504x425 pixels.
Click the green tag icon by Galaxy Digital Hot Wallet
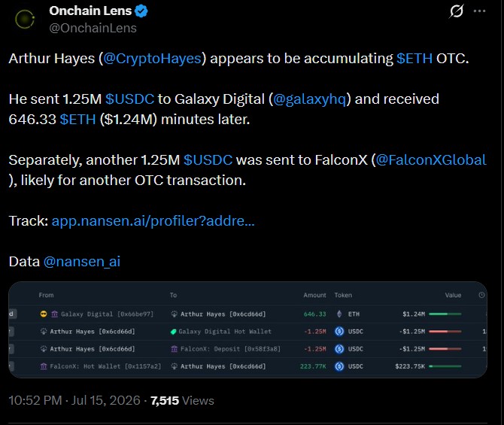174,332
